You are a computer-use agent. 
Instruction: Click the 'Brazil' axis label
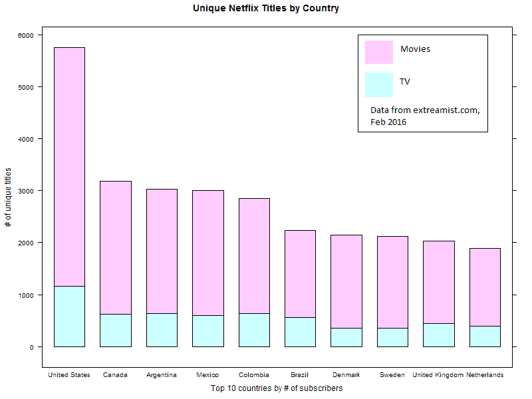point(300,375)
